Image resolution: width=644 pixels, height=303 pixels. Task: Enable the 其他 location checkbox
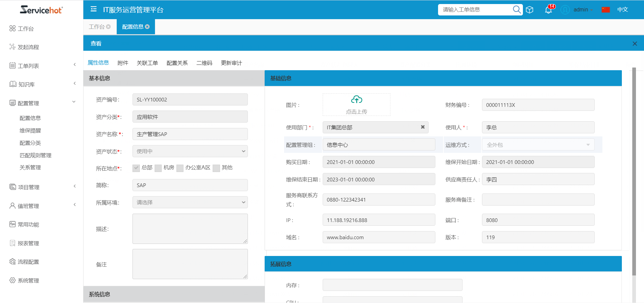(x=216, y=168)
